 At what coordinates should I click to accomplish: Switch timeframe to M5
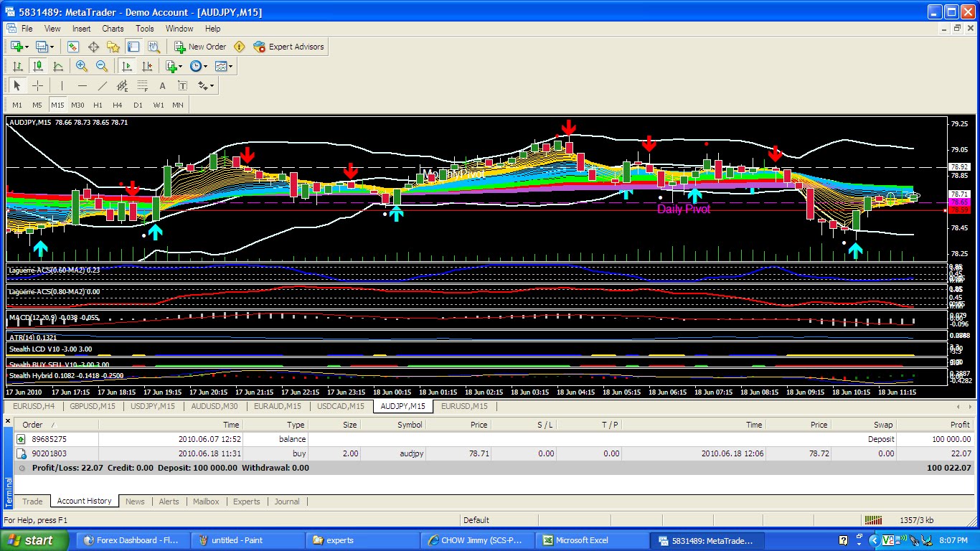(37, 105)
